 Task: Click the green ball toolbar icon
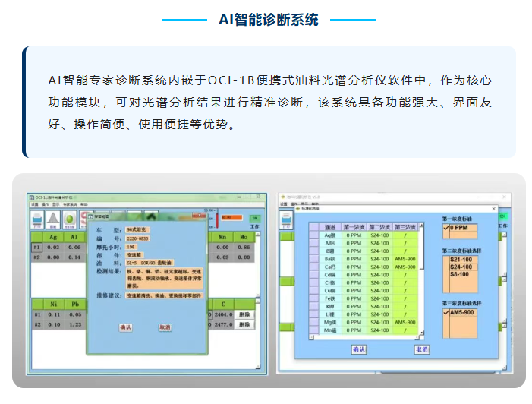(x=70, y=219)
